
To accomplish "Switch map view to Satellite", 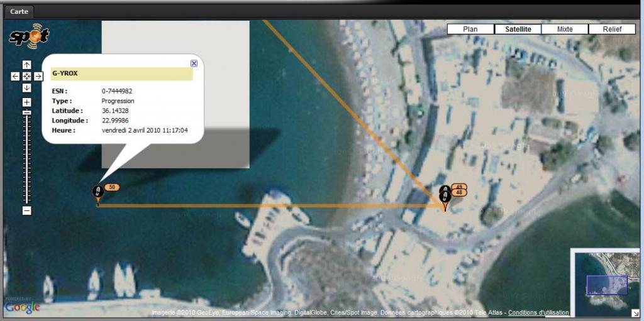I will [518, 29].
